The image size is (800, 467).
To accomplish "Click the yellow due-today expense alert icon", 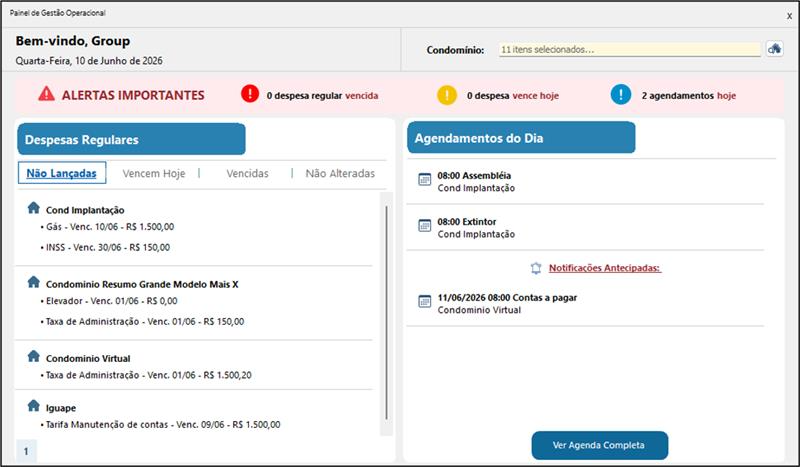I will click(x=447, y=95).
